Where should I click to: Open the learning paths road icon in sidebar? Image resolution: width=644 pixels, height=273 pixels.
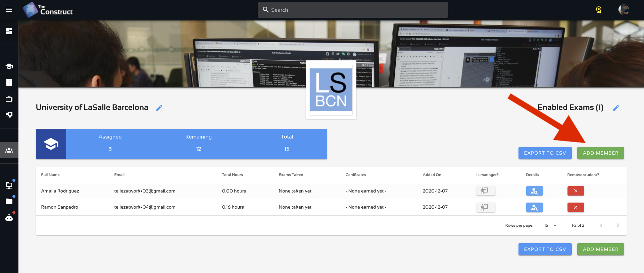pyautogui.click(x=9, y=83)
